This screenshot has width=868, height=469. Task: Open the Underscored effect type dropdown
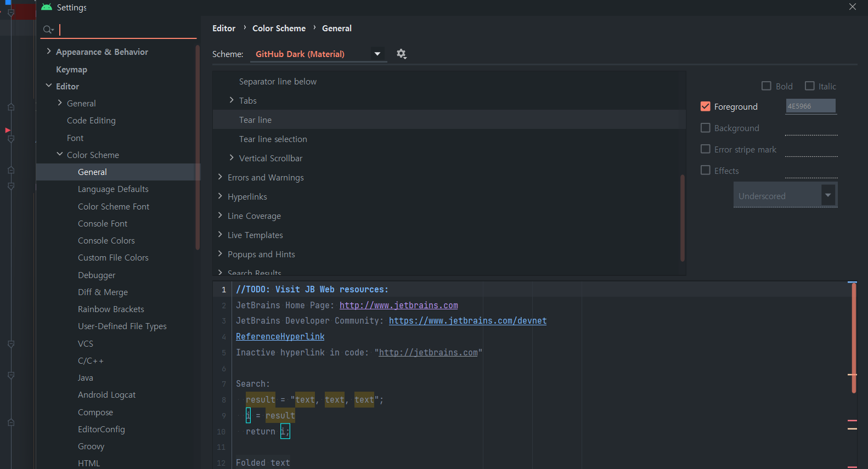coord(785,195)
